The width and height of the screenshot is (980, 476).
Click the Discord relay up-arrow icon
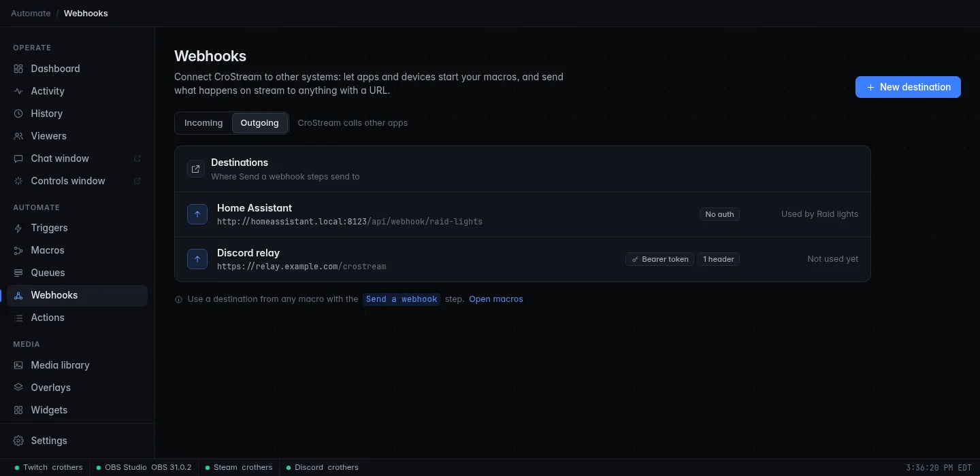[197, 259]
